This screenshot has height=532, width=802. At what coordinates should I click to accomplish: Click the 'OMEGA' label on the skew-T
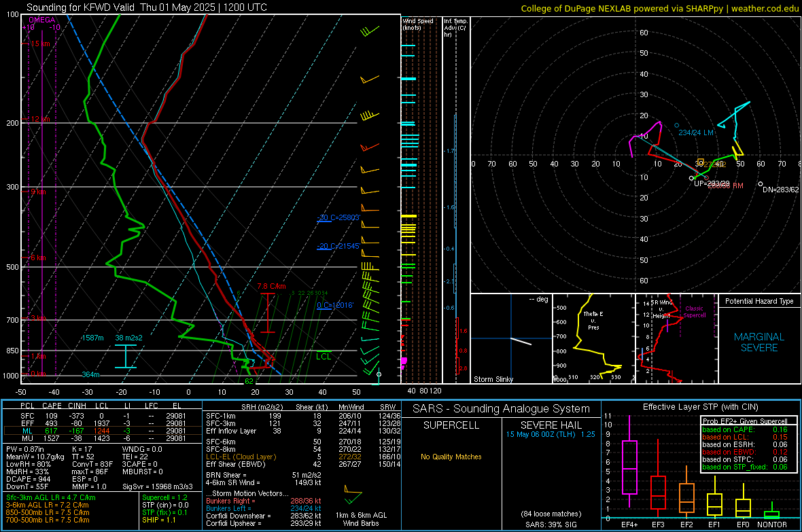pos(42,20)
